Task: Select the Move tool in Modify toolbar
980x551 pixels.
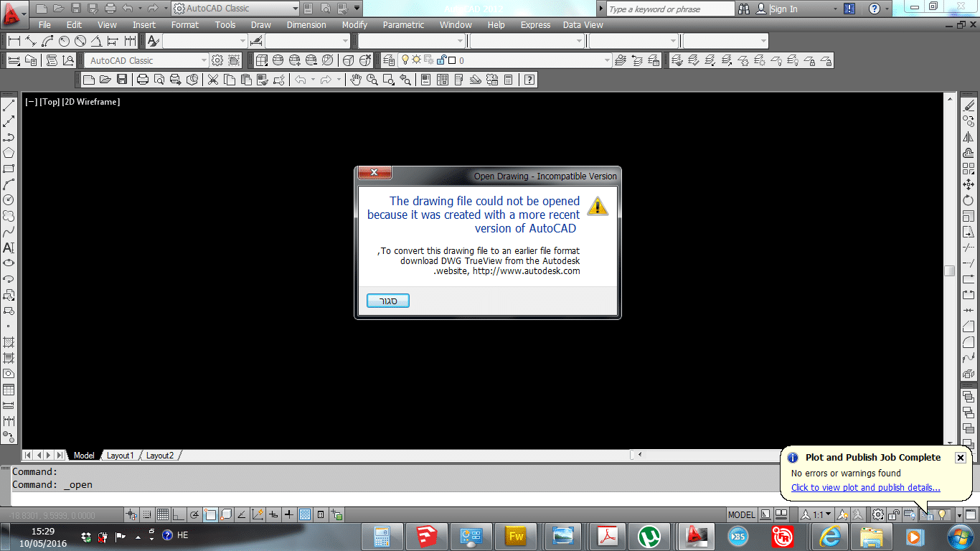Action: click(969, 184)
